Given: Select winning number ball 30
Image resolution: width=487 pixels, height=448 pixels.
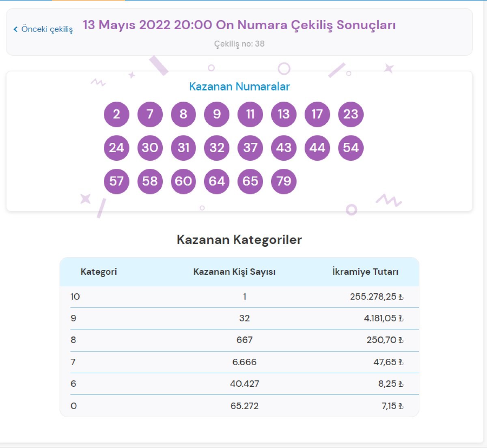Looking at the screenshot, I should (x=150, y=148).
